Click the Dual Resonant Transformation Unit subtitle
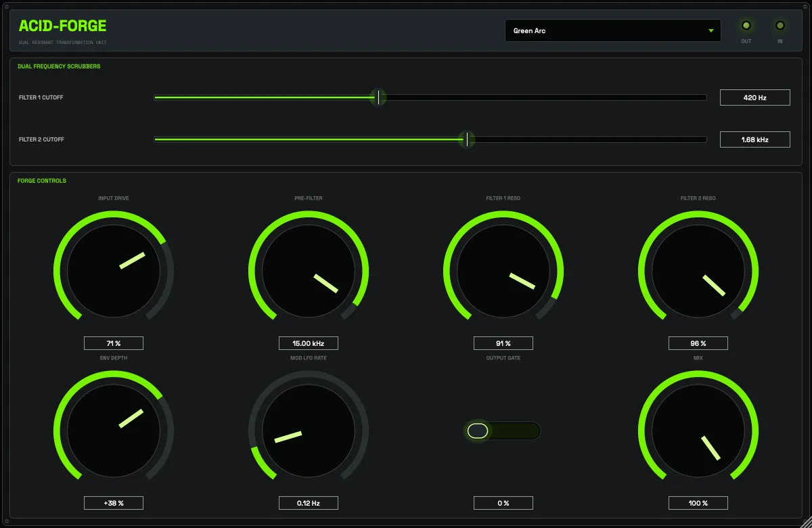This screenshot has height=528, width=812. click(x=63, y=43)
